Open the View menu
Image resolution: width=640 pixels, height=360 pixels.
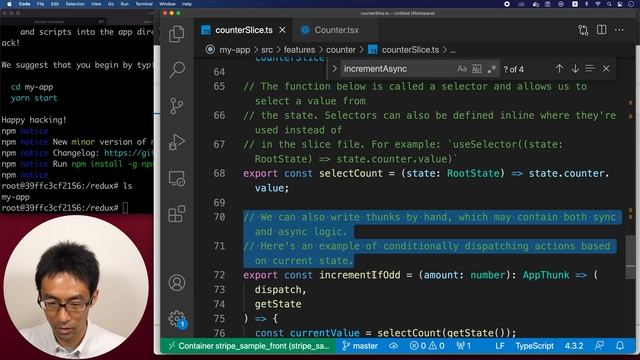coord(96,4)
